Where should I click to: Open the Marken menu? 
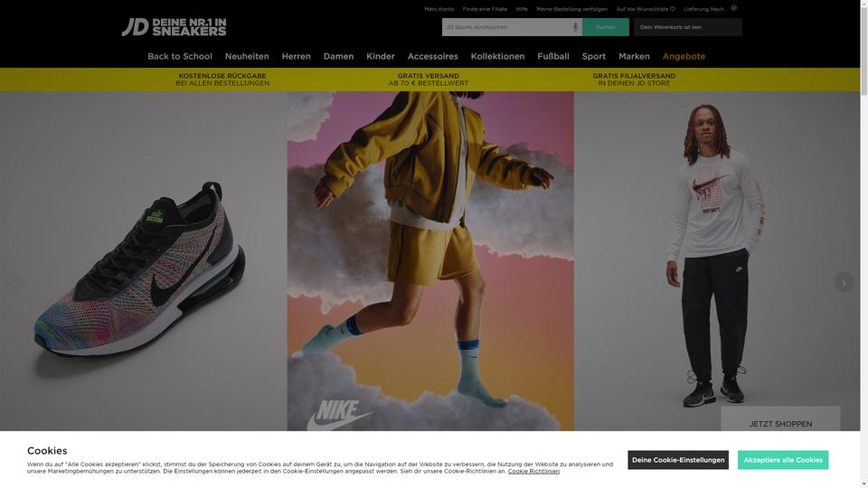coord(634,56)
